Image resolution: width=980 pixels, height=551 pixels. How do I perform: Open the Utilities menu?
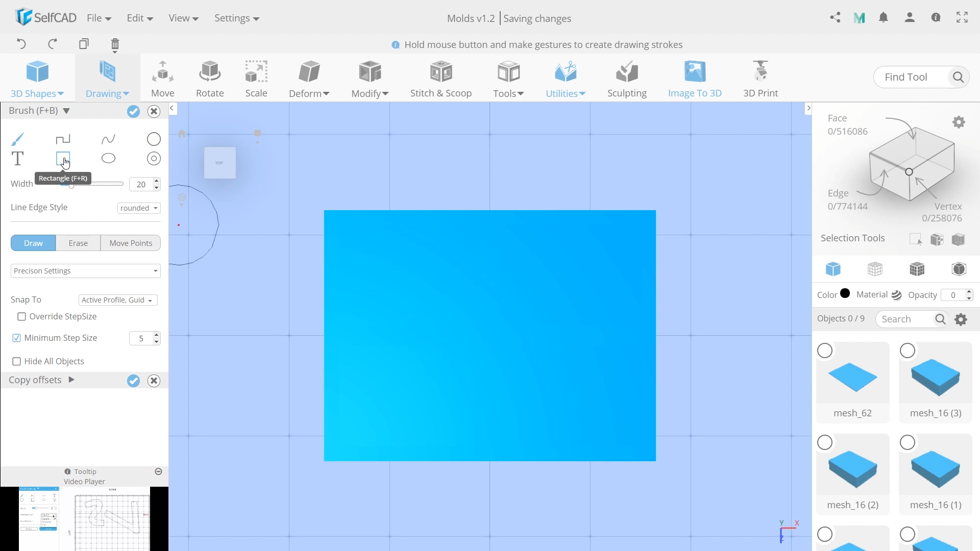566,79
